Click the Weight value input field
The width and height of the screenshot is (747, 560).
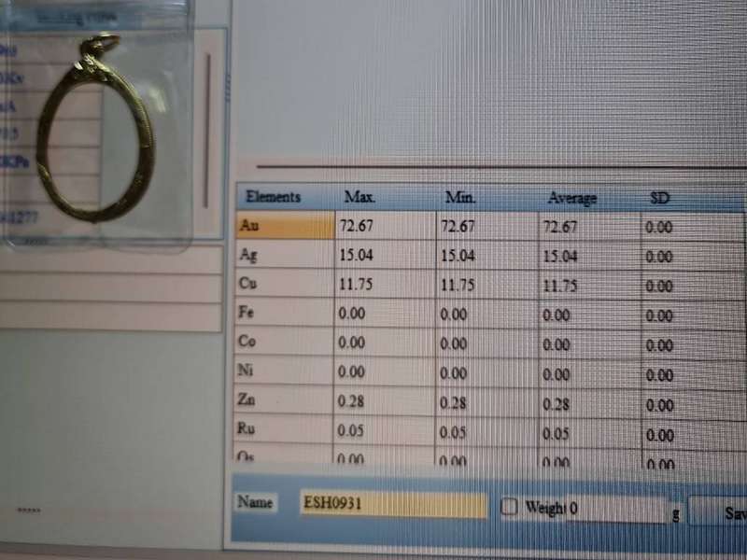click(616, 509)
